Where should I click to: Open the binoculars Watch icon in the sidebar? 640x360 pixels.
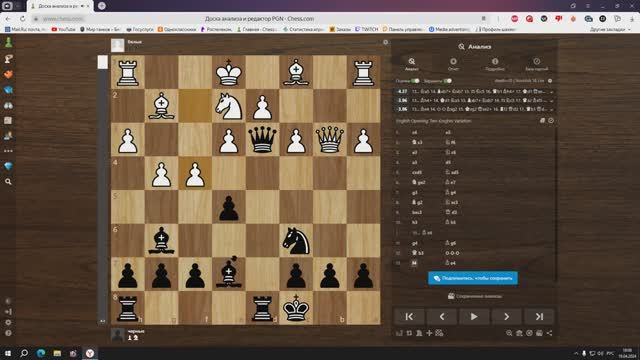point(8,105)
